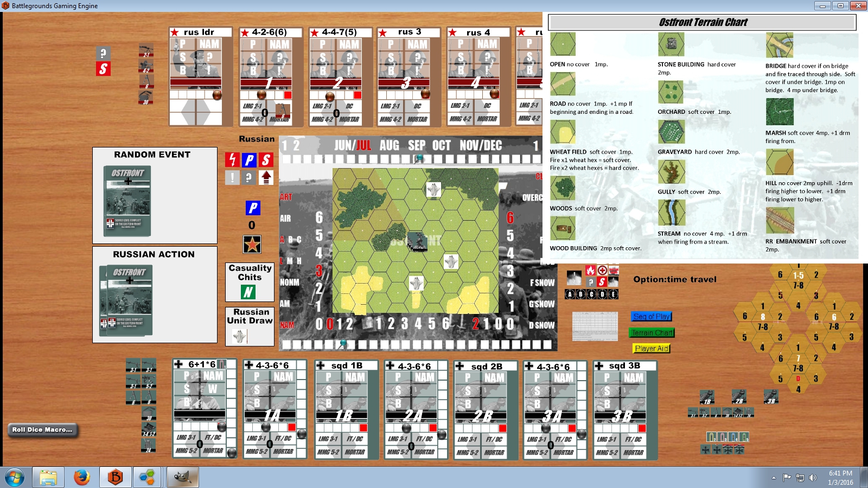
Task: Select the red fire marker icon
Action: (591, 269)
